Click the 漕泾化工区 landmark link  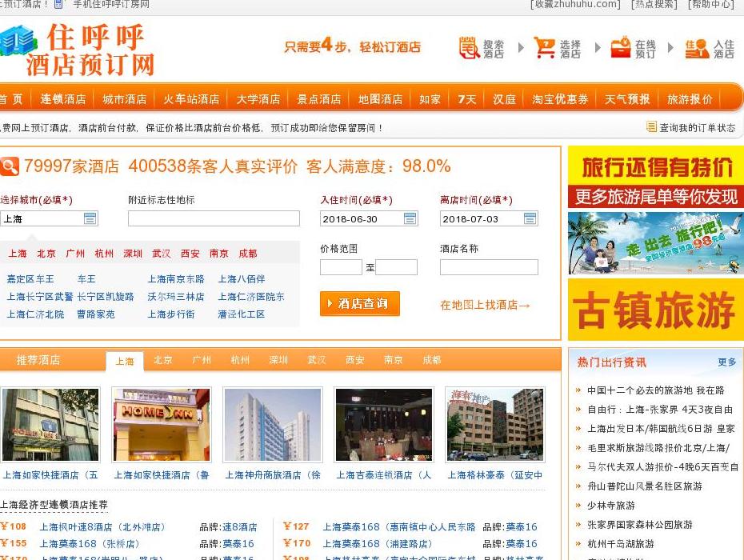pyautogui.click(x=241, y=314)
